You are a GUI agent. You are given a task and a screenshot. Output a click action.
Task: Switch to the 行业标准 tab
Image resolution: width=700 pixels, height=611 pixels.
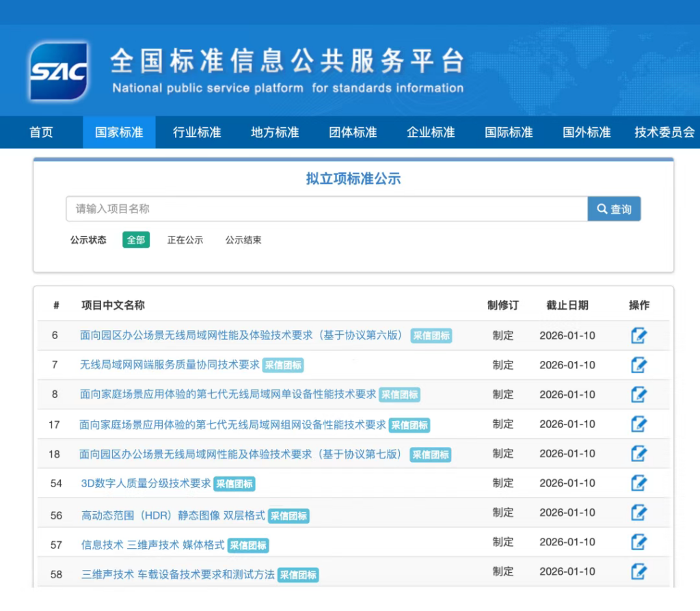click(x=197, y=133)
